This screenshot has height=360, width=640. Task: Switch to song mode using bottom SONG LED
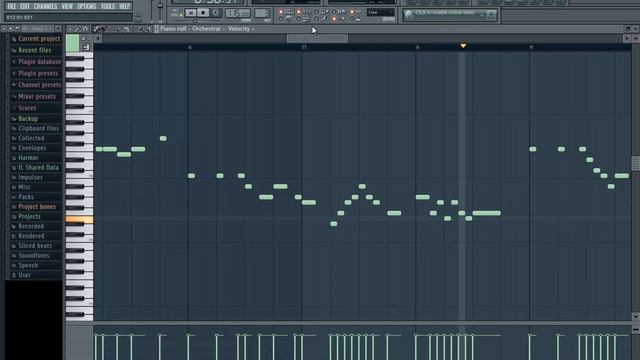[x=181, y=15]
